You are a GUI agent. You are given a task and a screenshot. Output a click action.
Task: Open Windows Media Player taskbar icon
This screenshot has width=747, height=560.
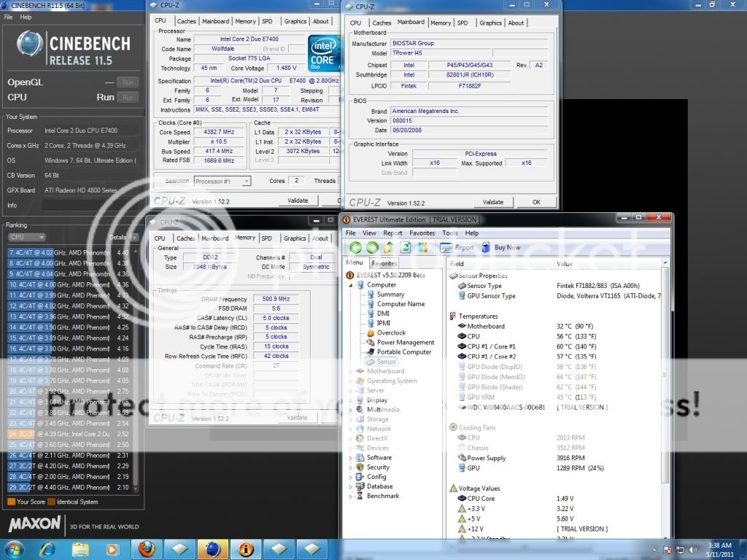(x=112, y=550)
